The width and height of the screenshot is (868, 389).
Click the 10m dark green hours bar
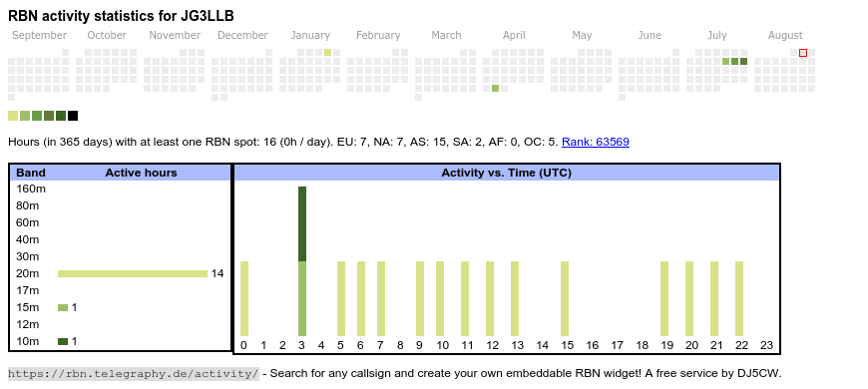[63, 341]
